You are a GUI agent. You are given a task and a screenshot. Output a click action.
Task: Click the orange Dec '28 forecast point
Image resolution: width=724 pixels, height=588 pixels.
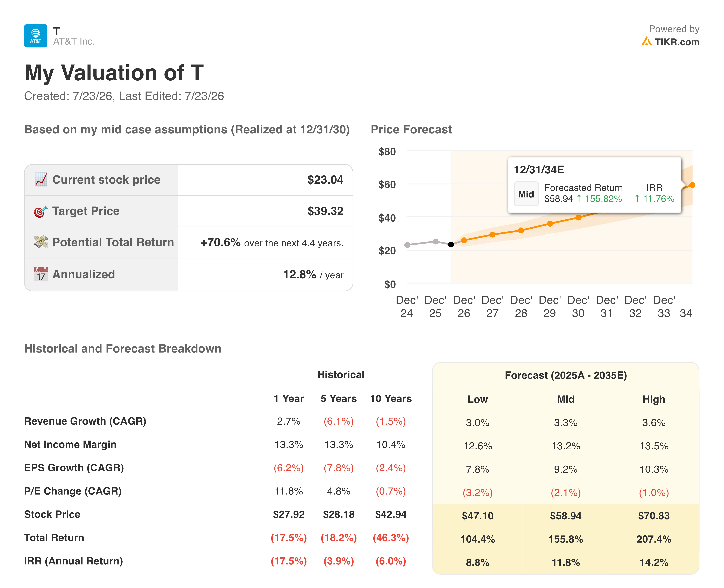pyautogui.click(x=521, y=231)
